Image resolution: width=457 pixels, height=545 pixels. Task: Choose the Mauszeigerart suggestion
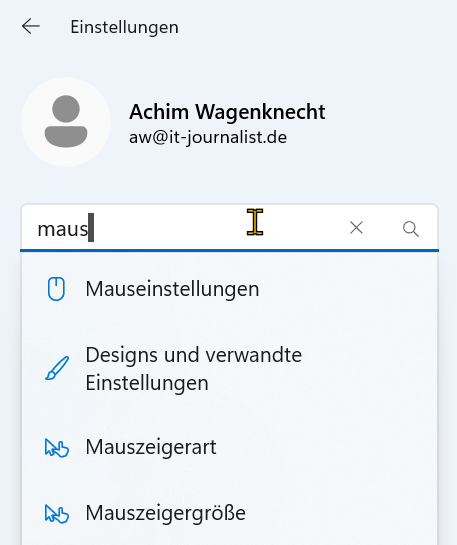pyautogui.click(x=229, y=447)
